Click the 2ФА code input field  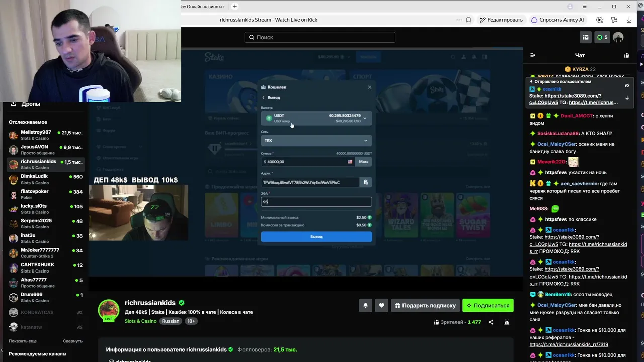316,202
